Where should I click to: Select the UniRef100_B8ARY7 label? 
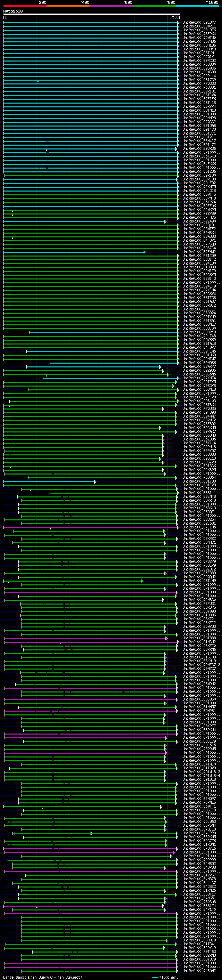(199, 366)
